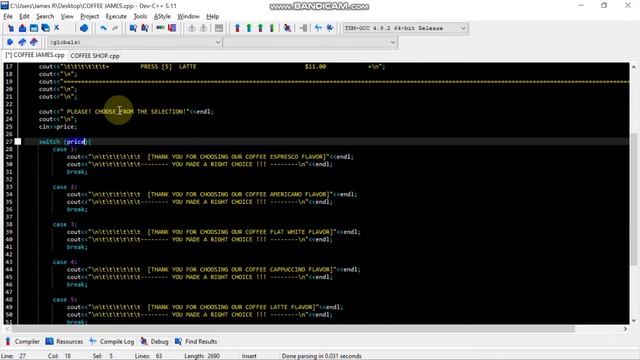Open the File menu
This screenshot has width=640, height=360.
coord(8,16)
